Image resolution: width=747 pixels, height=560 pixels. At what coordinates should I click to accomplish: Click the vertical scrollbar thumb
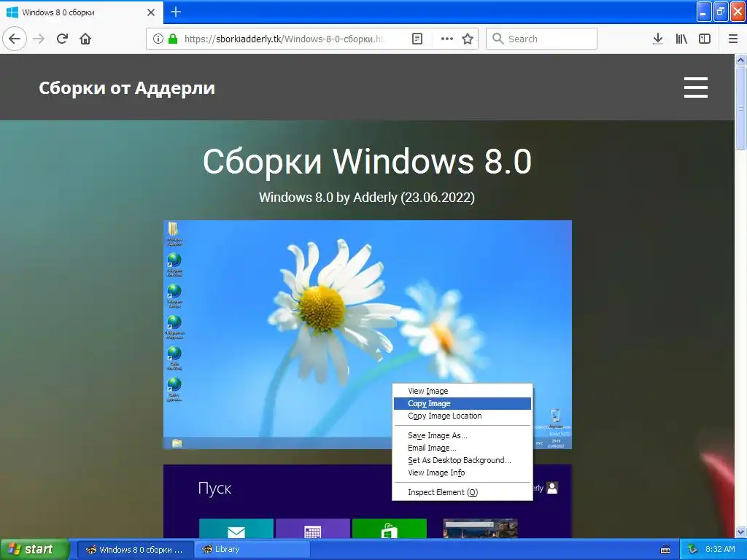tap(740, 108)
